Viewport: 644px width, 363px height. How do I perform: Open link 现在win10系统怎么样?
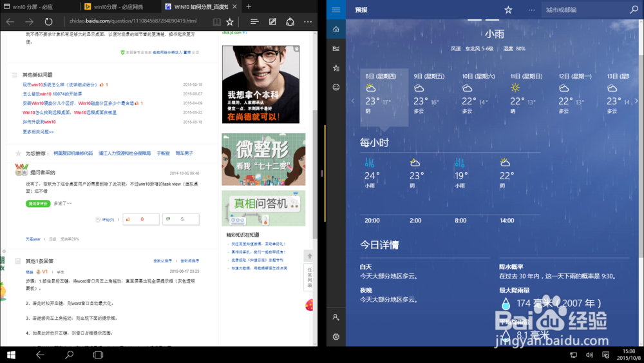click(x=60, y=84)
